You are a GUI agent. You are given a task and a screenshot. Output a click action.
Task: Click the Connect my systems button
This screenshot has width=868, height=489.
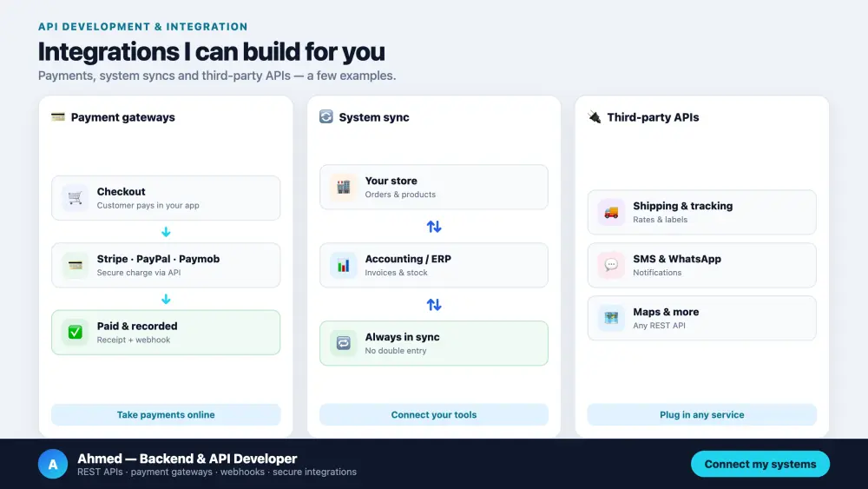pos(760,464)
